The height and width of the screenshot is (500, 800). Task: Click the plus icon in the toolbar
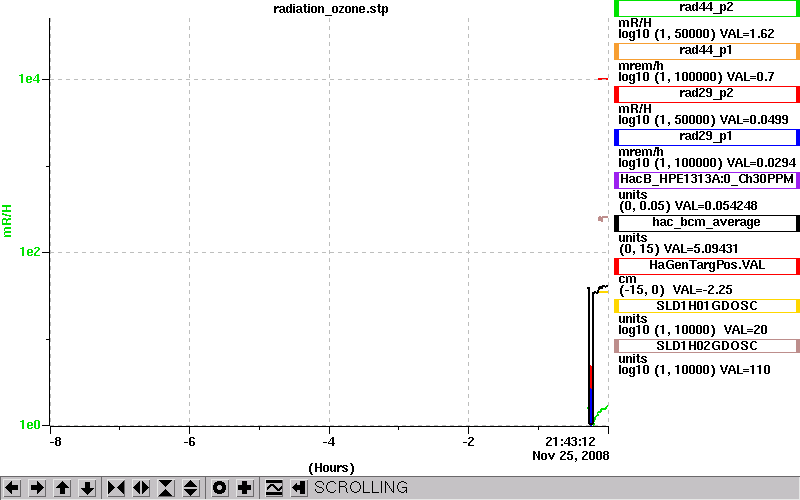[x=244, y=488]
